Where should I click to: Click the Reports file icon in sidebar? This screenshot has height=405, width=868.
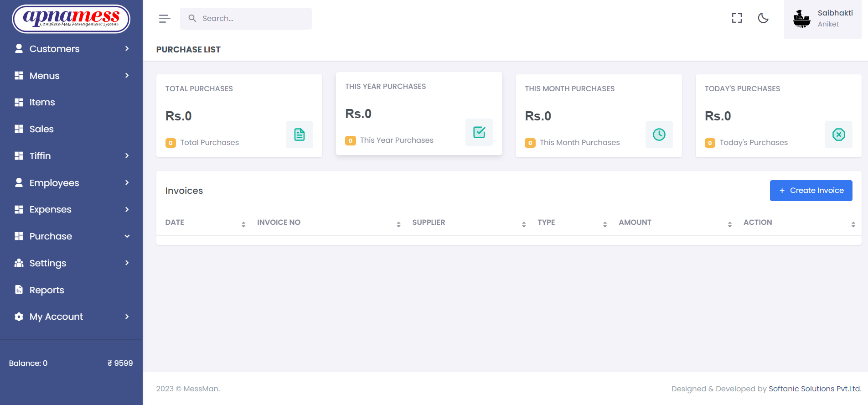[x=19, y=290]
